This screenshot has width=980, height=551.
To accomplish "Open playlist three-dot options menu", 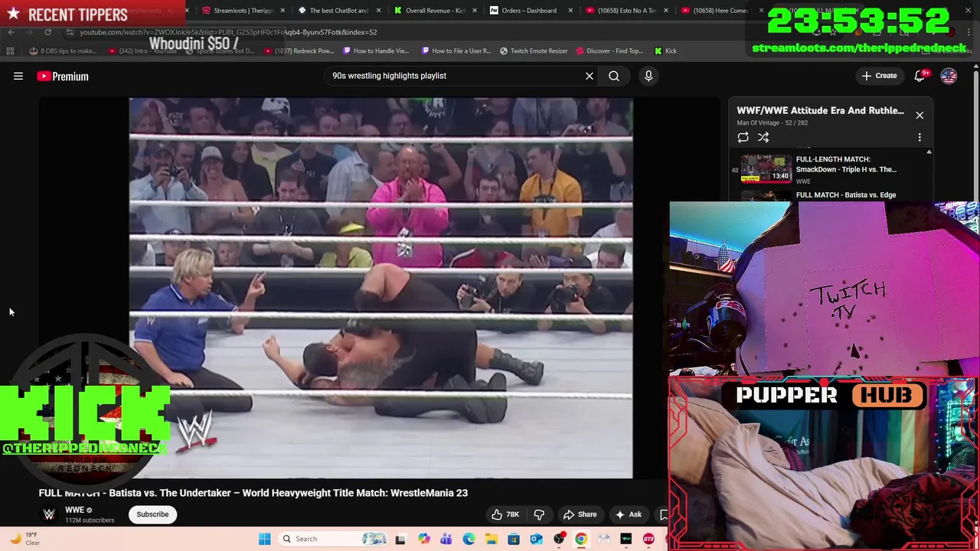I will tap(920, 138).
